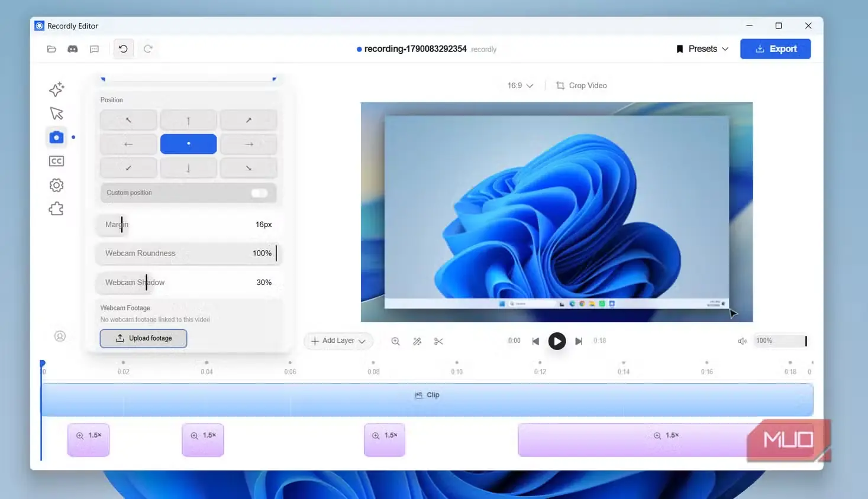Skip to the next frame
Screen dimensions: 868x499
pos(579,341)
